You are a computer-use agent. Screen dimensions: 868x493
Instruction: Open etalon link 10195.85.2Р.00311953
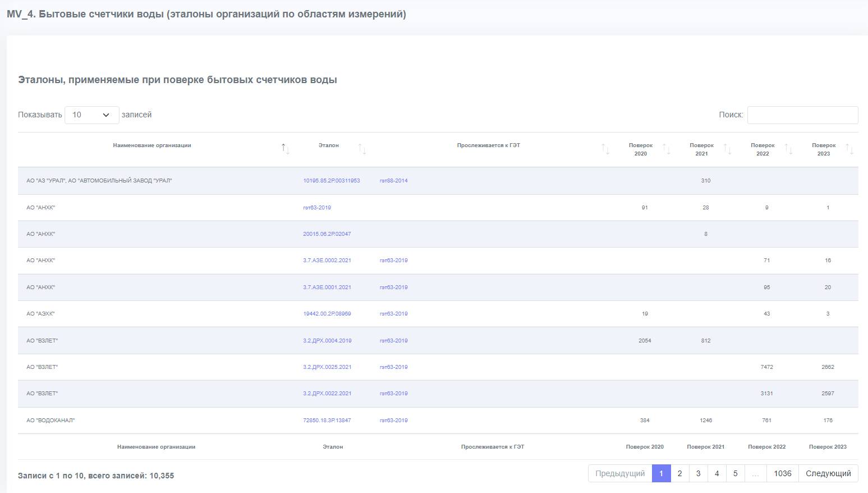[332, 181]
